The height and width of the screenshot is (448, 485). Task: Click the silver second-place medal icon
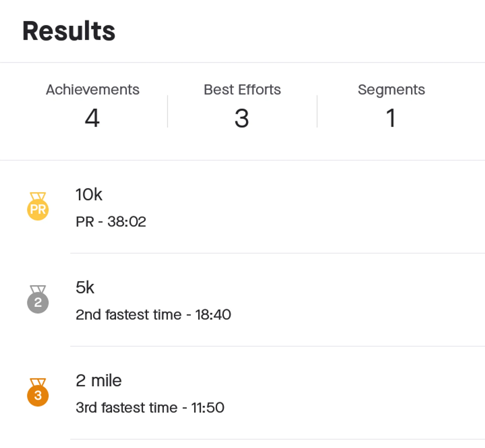[x=38, y=299]
